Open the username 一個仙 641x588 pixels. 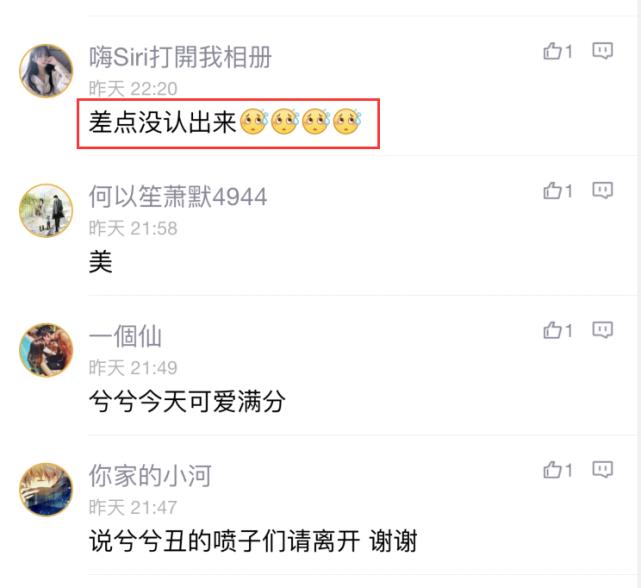click(125, 337)
